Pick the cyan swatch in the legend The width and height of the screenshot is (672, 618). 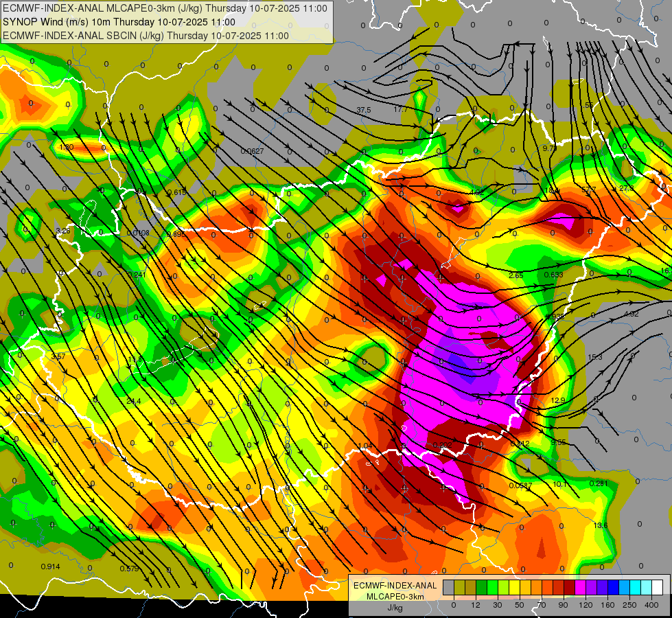coord(636,587)
